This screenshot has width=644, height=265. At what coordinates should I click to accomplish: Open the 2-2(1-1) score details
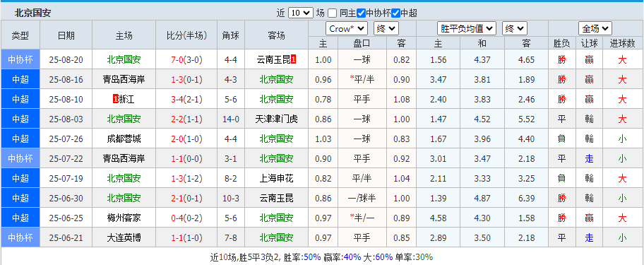[x=186, y=119]
